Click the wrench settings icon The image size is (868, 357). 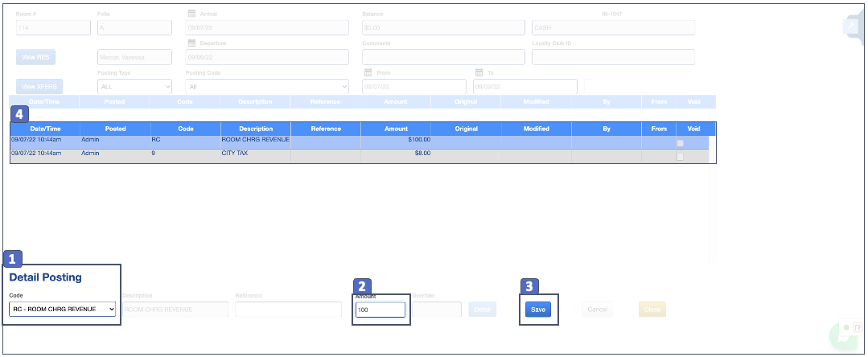[x=852, y=26]
